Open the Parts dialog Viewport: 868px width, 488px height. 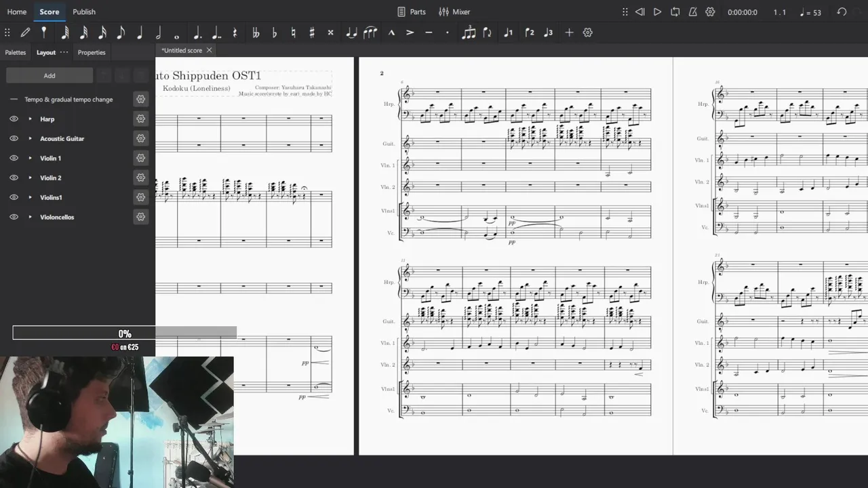pyautogui.click(x=412, y=12)
